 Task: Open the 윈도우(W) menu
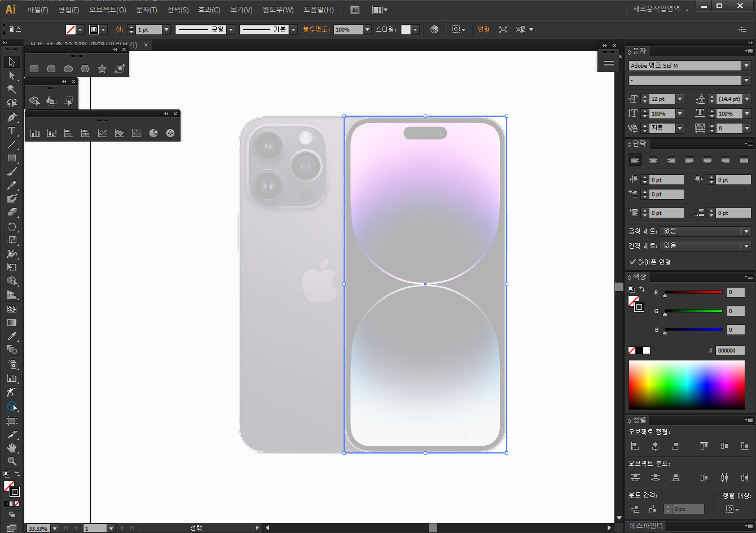(x=278, y=10)
